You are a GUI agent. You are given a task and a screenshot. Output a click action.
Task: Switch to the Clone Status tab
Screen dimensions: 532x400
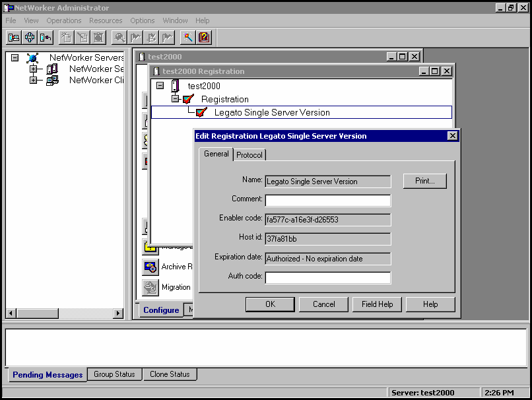pyautogui.click(x=170, y=374)
